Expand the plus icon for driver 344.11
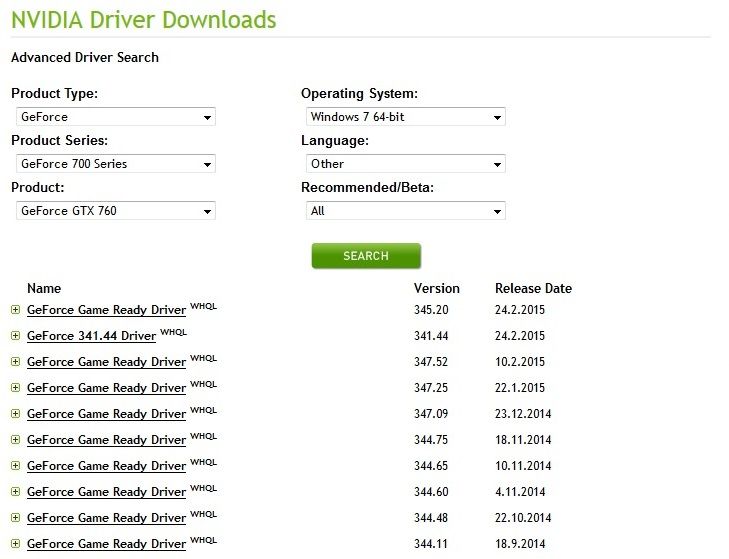729x559 pixels. [x=16, y=544]
